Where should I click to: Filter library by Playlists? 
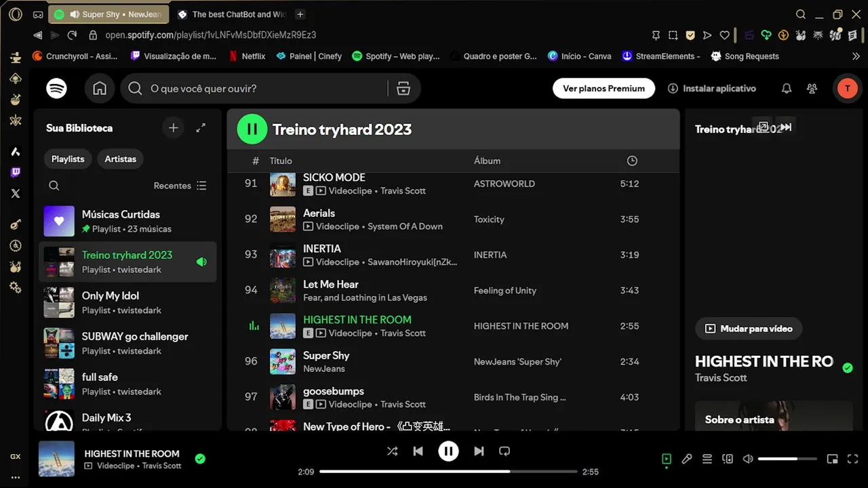click(68, 159)
